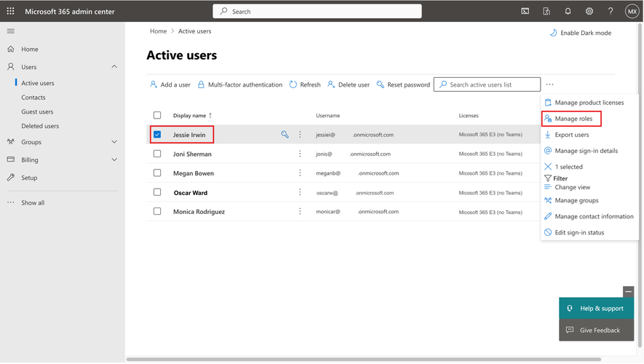Click the X icon beside 1 selected
The image size is (644, 364).
point(547,167)
